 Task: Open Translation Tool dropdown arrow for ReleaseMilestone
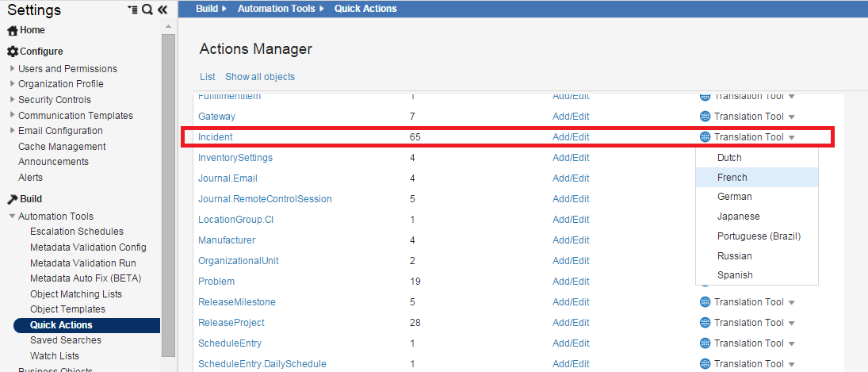792,303
